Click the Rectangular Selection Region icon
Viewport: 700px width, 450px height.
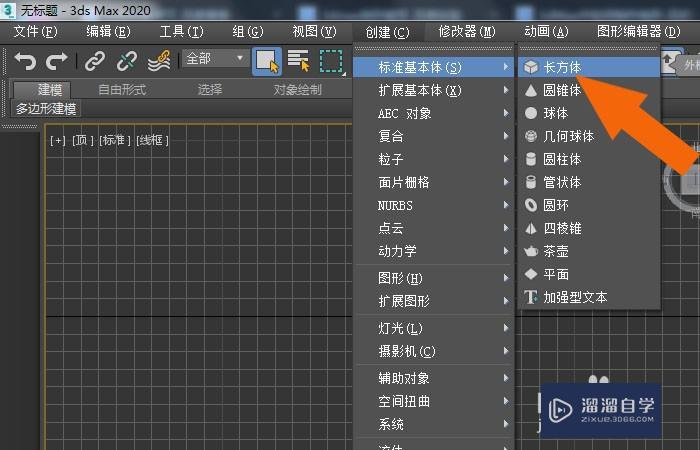point(331,61)
